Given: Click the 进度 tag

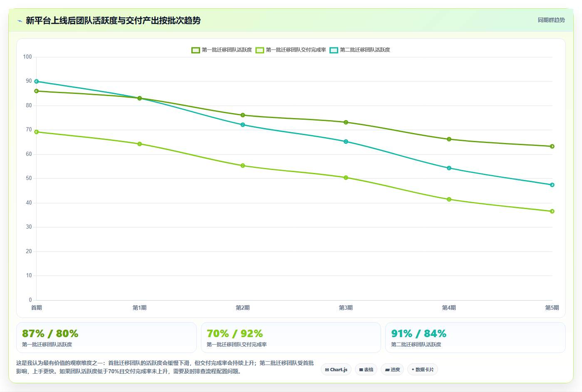Looking at the screenshot, I should click(392, 370).
